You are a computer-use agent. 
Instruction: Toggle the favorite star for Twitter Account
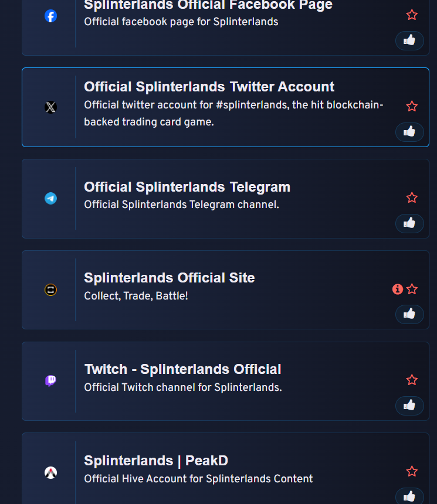point(412,106)
